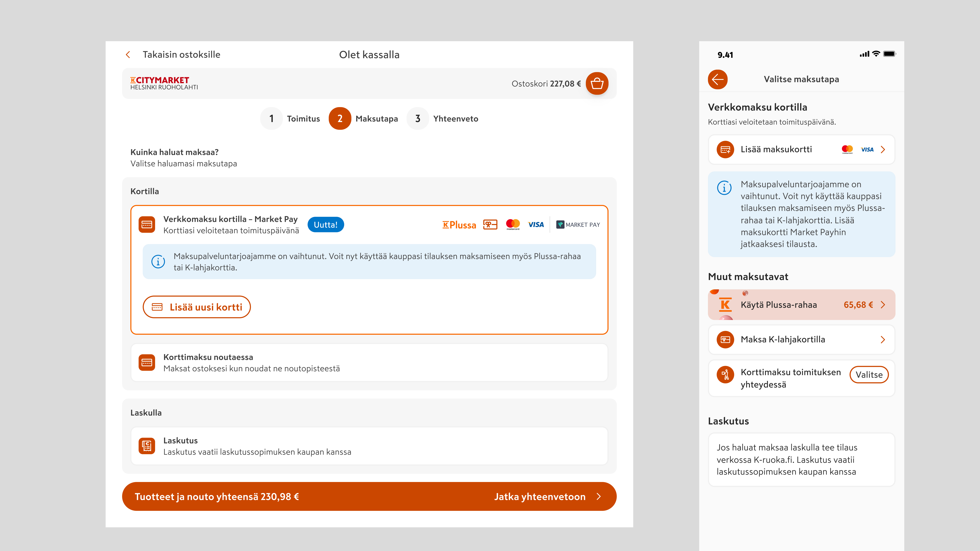Tap the add-card icon beside Lisää maksukortti
This screenshot has height=551, width=980.
click(x=725, y=150)
